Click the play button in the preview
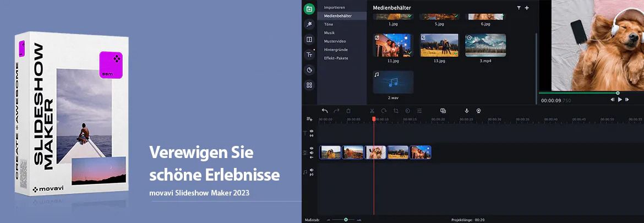The image size is (644, 223). (620, 99)
